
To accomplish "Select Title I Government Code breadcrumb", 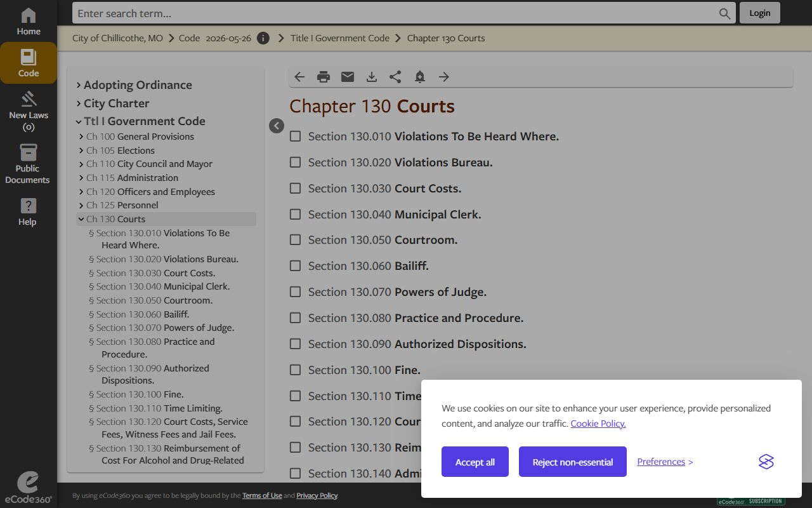I will (x=340, y=38).
